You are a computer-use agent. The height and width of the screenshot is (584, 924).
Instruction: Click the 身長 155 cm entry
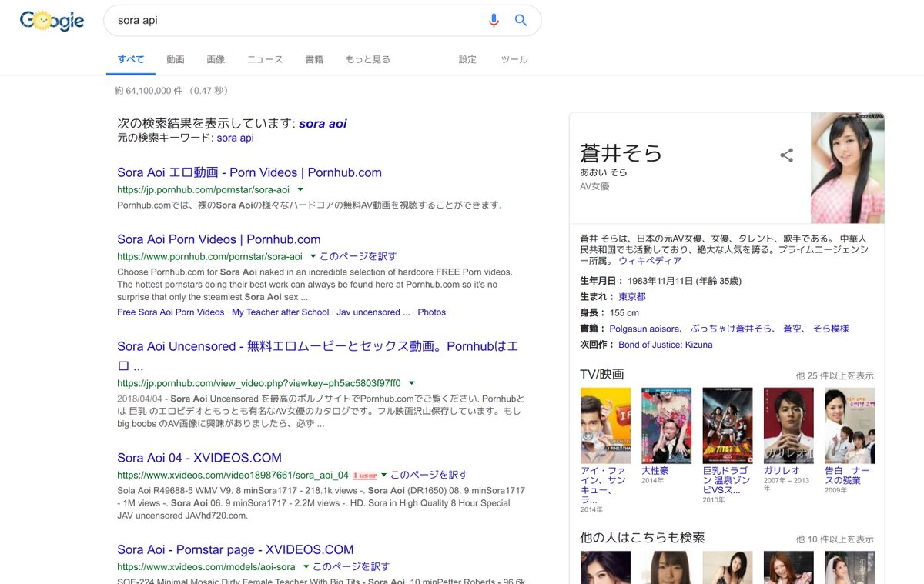coord(610,313)
